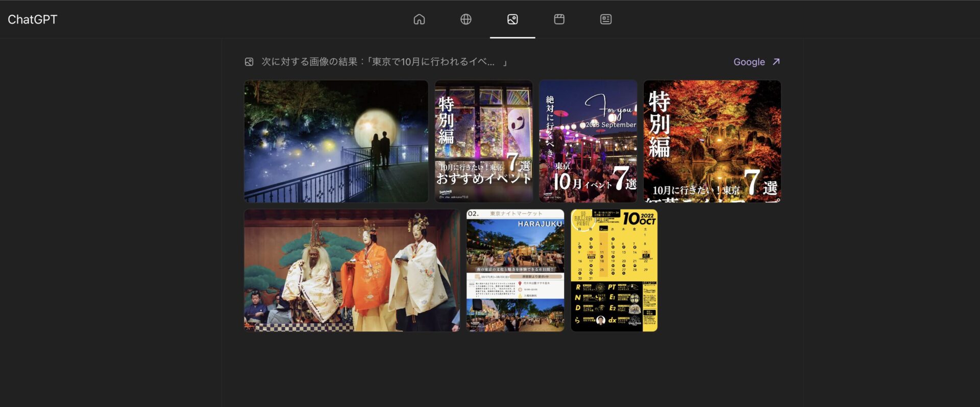Click the external arrow next to Google
Screen dimensions: 980x407
coord(776,62)
